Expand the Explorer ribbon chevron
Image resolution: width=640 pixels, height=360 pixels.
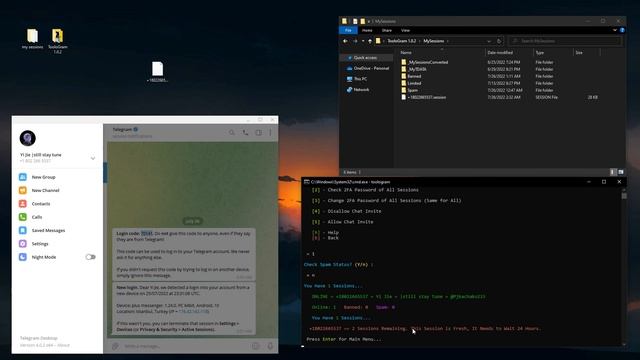pyautogui.click(x=615, y=30)
